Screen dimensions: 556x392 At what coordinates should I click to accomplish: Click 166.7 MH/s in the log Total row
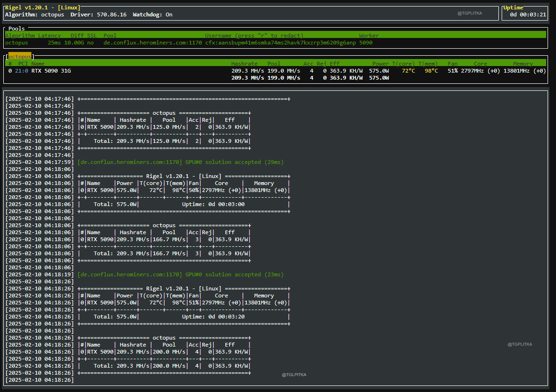pos(169,253)
